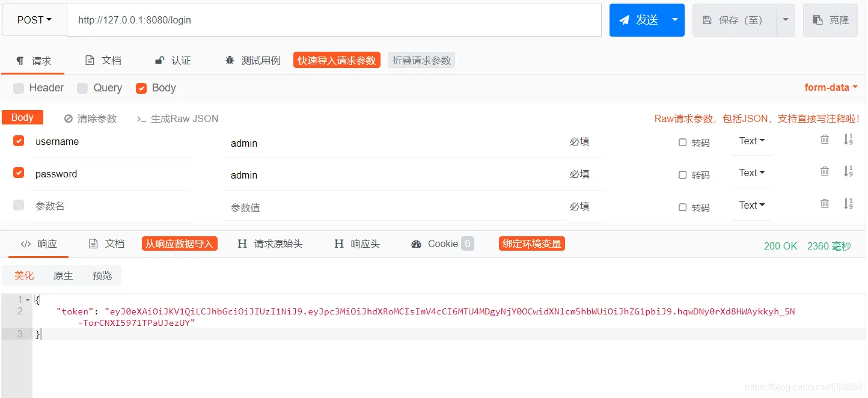Select the 原生 raw view
The height and width of the screenshot is (398, 868).
point(63,275)
